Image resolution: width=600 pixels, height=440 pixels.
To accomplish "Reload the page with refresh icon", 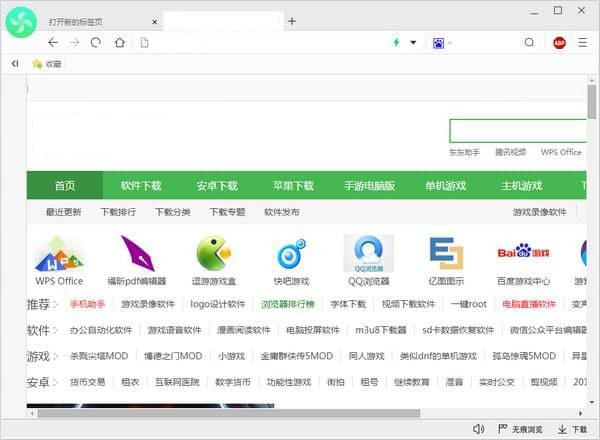I will click(96, 42).
